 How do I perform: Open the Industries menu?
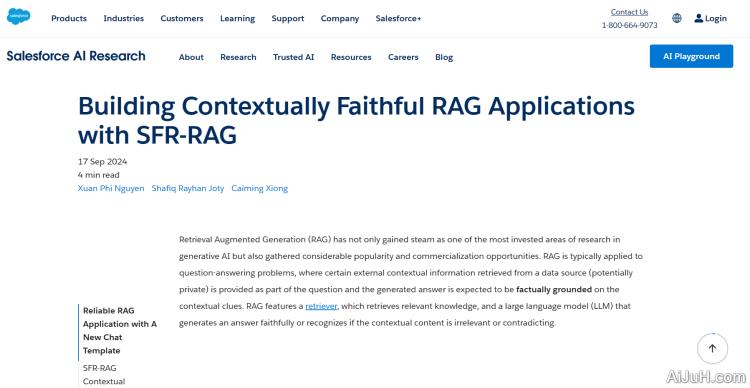pyautogui.click(x=123, y=18)
